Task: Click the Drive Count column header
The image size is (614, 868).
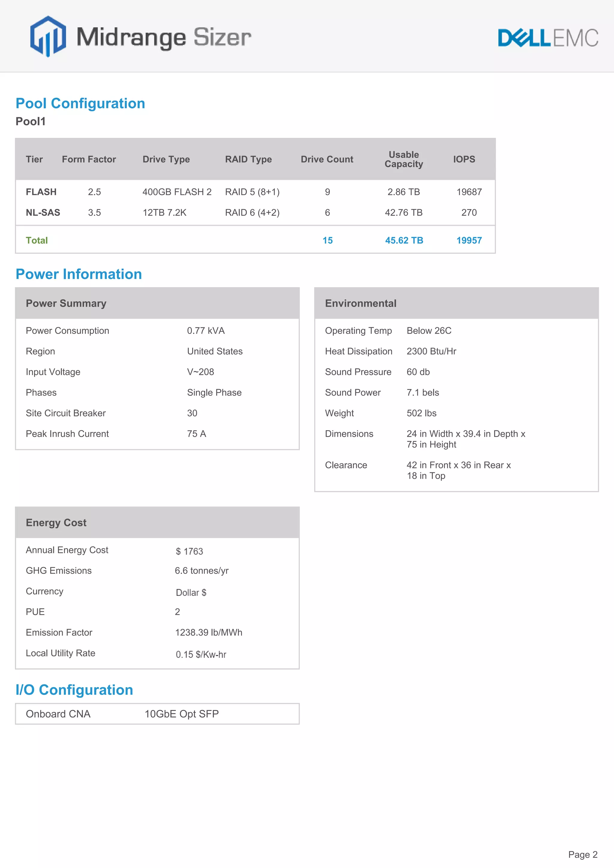Action: [327, 159]
